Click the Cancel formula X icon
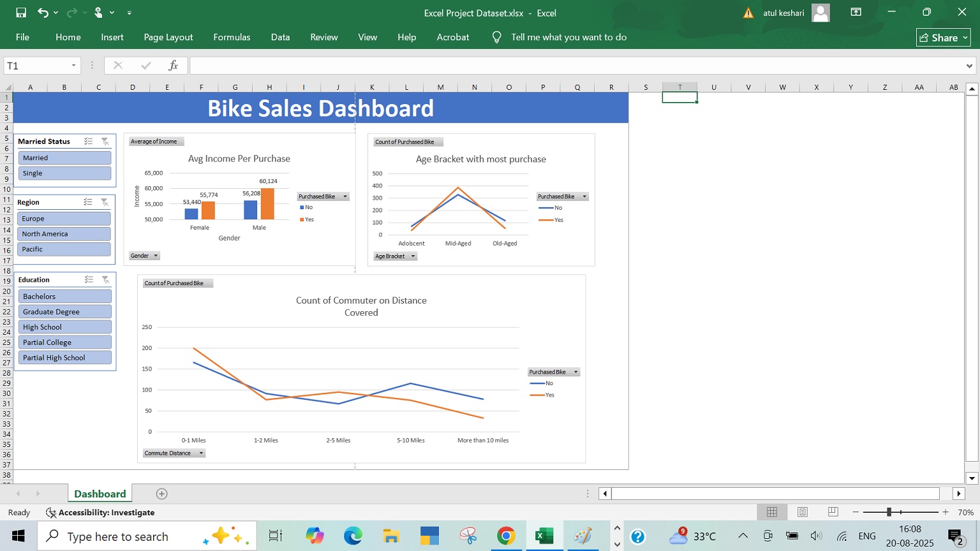 click(x=118, y=66)
